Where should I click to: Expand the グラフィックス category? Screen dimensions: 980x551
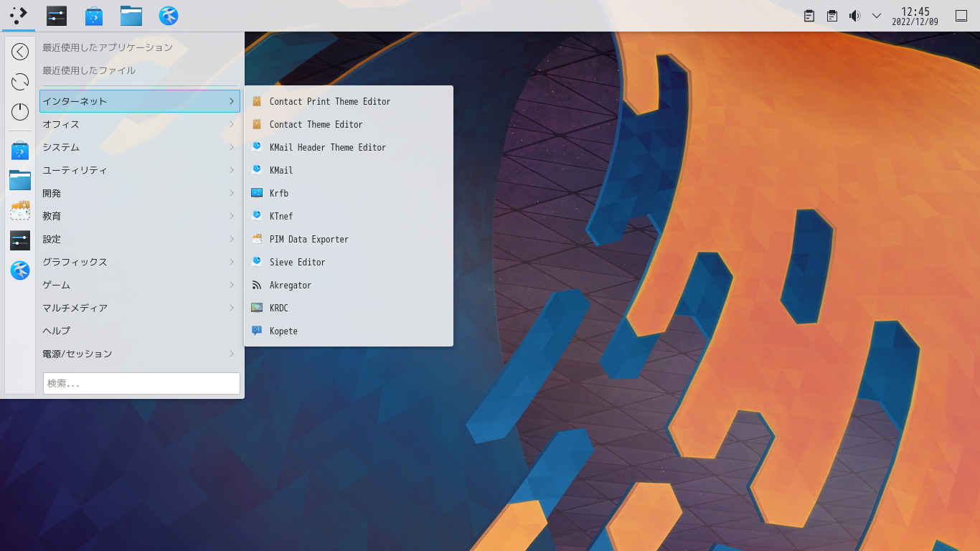140,262
